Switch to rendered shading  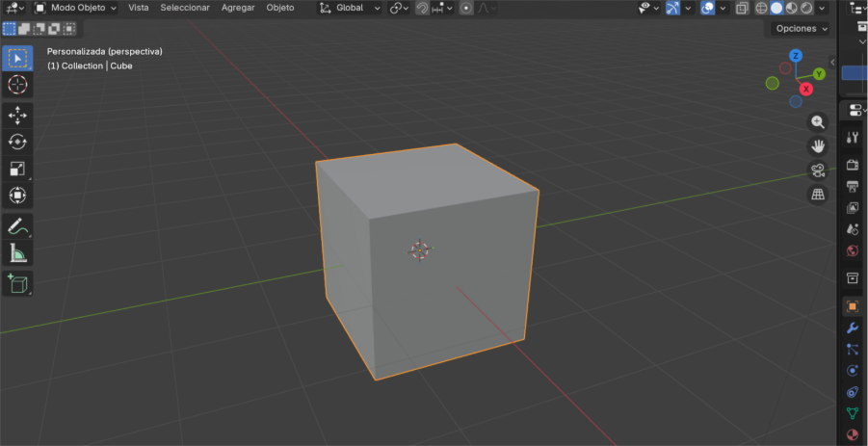tap(806, 8)
